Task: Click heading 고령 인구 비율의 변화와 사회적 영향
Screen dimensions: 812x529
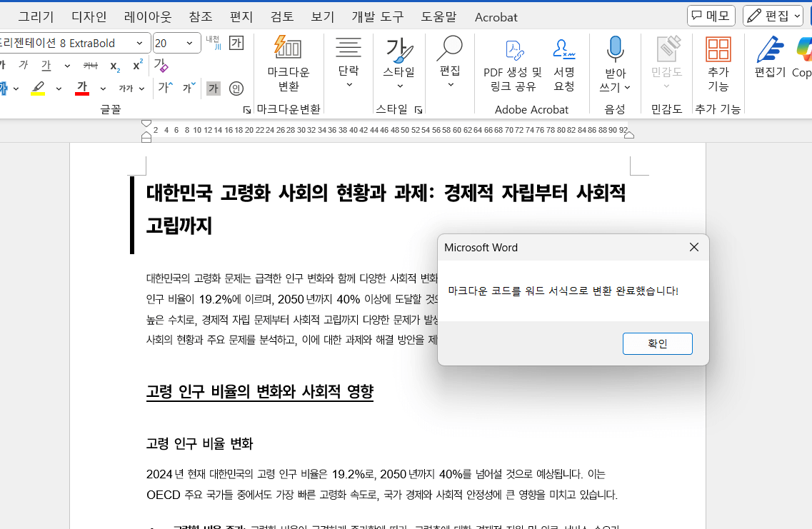Action: click(260, 391)
